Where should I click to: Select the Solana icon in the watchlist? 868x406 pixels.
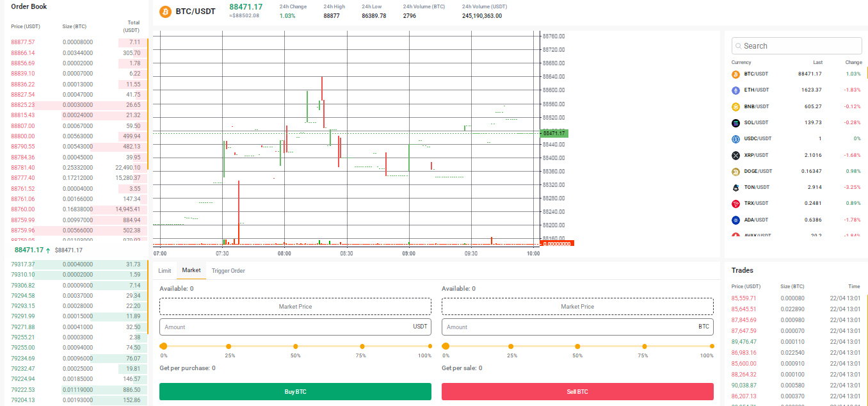735,122
